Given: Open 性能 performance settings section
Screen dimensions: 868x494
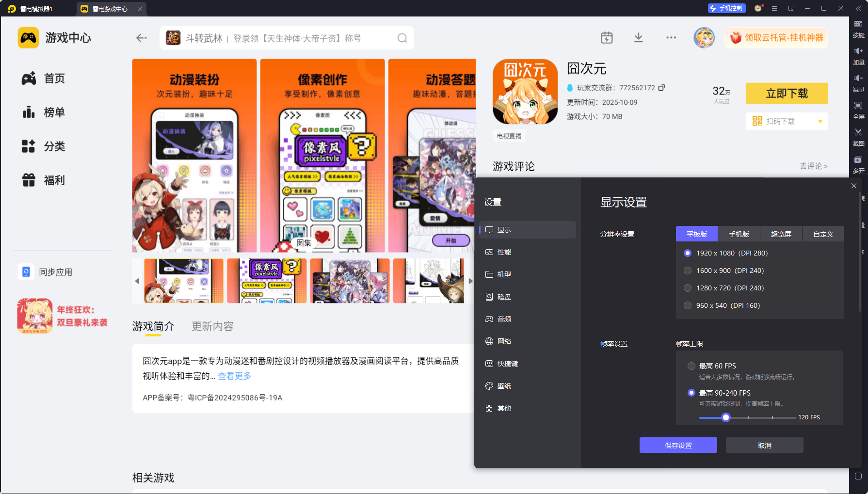Looking at the screenshot, I should coord(528,252).
